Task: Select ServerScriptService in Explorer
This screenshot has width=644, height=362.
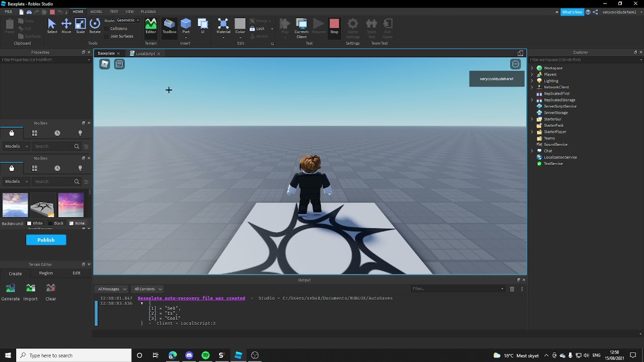Action: (x=560, y=106)
